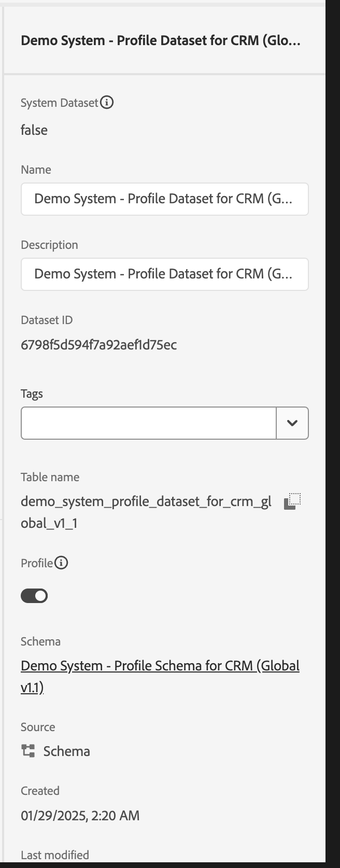Viewport: 340px width, 868px height.
Task: Click the Schema source hierarchy icon
Action: [28, 751]
